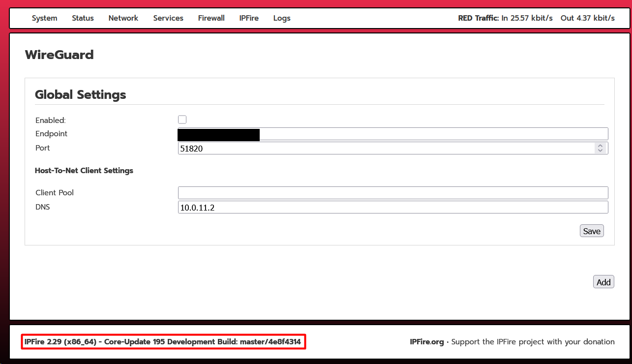This screenshot has height=364, width=632.
Task: Tick the WireGuard Enabled checkbox
Action: click(182, 120)
